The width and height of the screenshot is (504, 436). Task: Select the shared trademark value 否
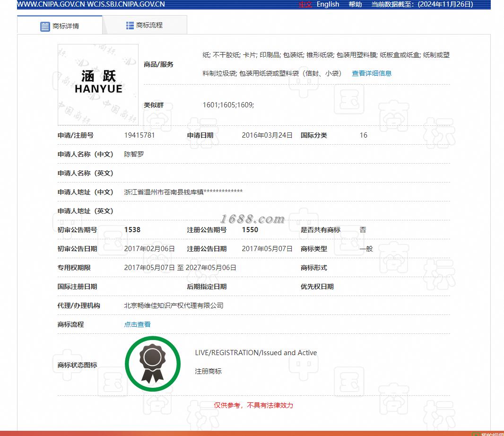point(363,230)
